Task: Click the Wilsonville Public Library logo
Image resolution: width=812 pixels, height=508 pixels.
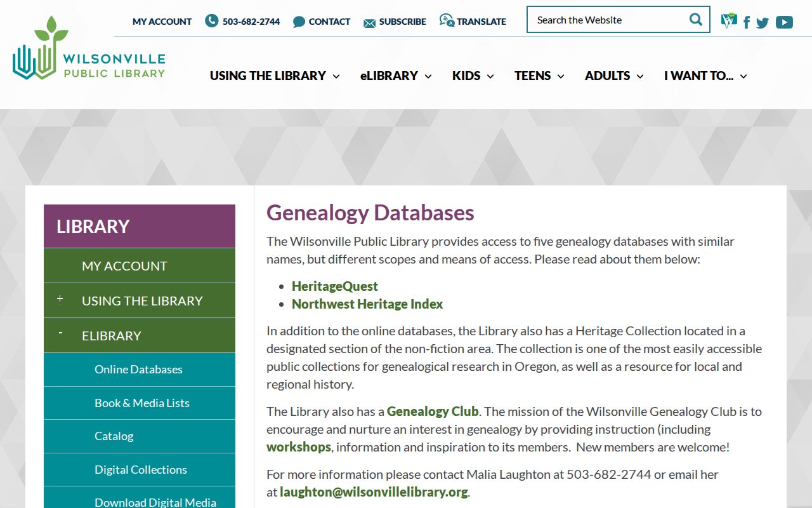Action: pyautogui.click(x=89, y=48)
